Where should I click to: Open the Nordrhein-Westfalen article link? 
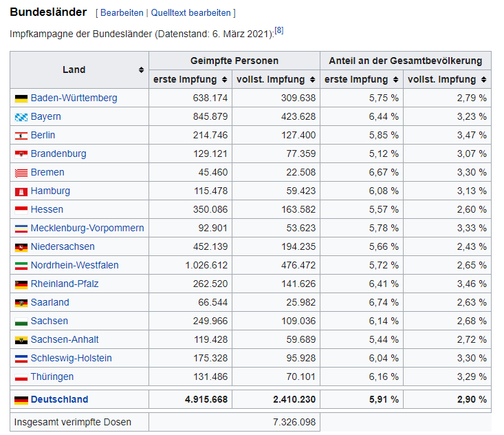click(74, 265)
